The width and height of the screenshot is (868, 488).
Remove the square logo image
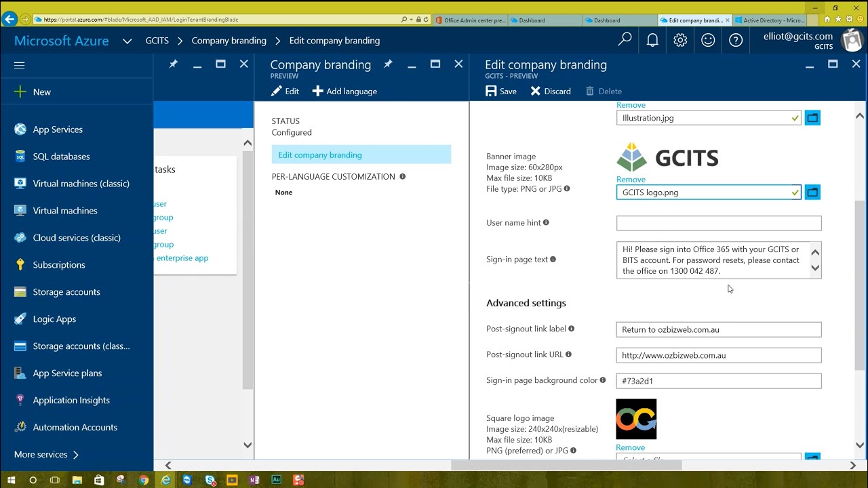click(x=631, y=447)
